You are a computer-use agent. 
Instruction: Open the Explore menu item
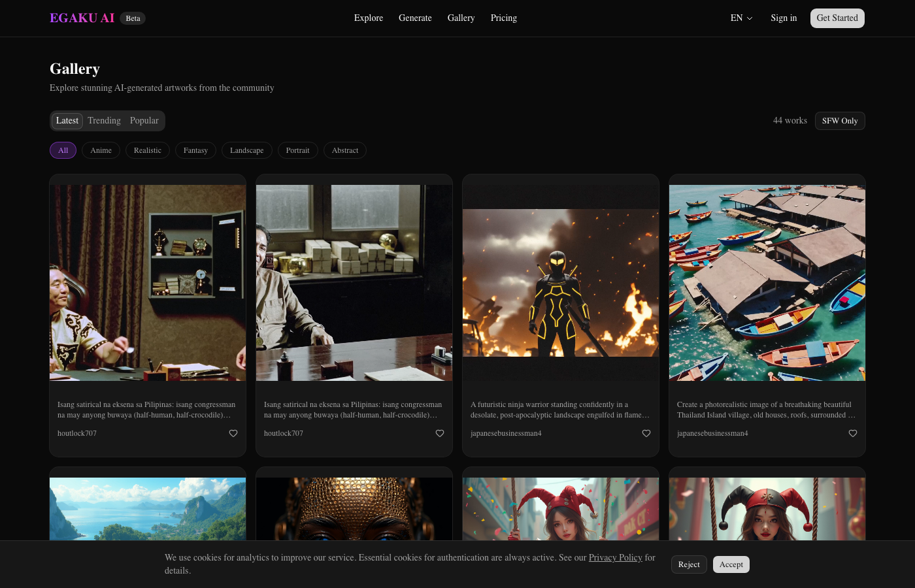pos(369,18)
